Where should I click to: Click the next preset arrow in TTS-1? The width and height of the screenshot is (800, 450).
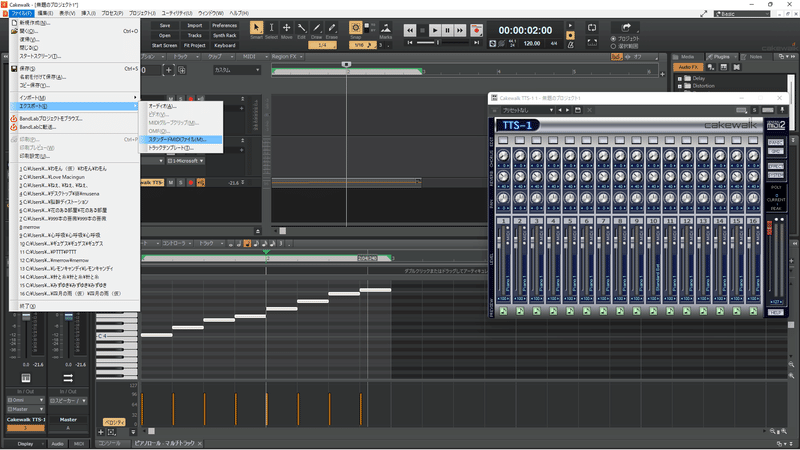click(567, 110)
